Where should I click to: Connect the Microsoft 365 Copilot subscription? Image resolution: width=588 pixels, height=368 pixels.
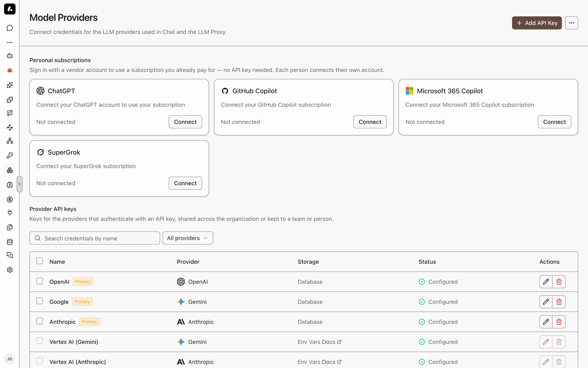click(554, 122)
